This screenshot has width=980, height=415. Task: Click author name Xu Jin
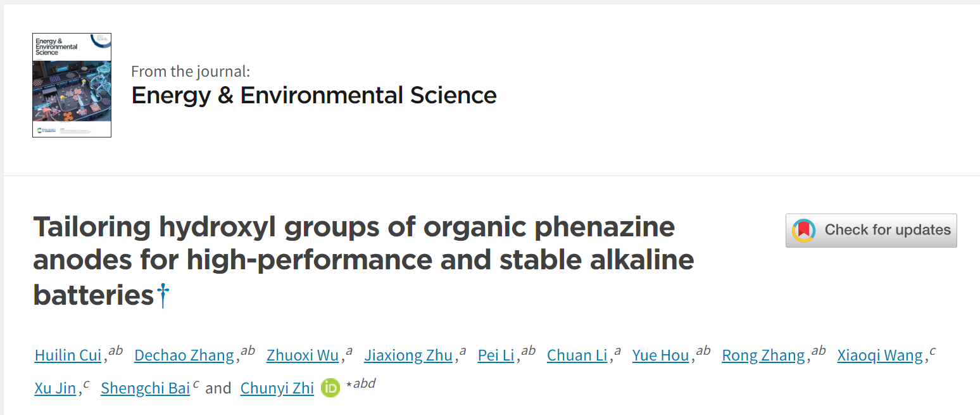[x=55, y=388]
